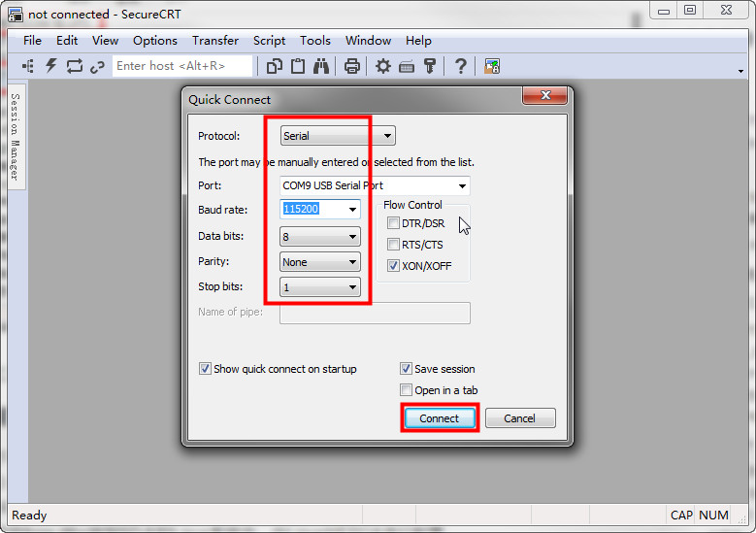Open Session Options gear icon
The image size is (756, 533).
pos(382,66)
